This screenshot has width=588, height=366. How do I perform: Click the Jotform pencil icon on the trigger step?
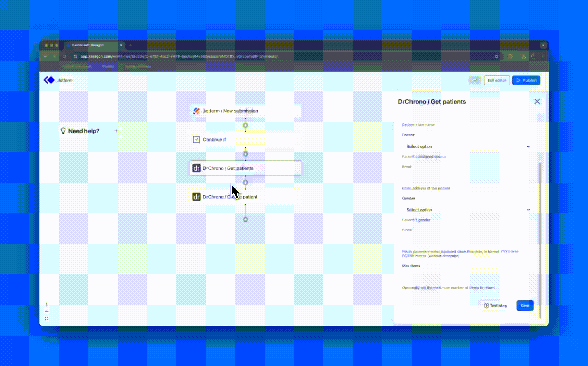coord(196,111)
